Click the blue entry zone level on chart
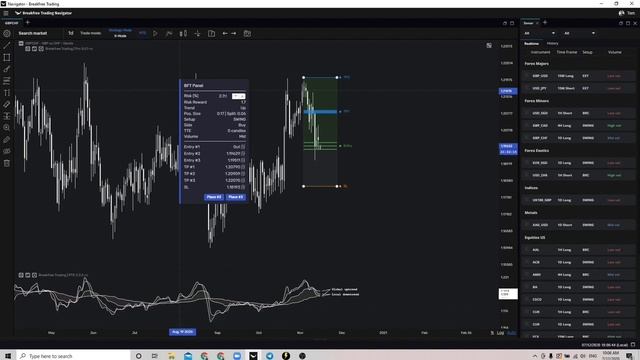Viewport: 640px width, 360px height. (x=320, y=111)
